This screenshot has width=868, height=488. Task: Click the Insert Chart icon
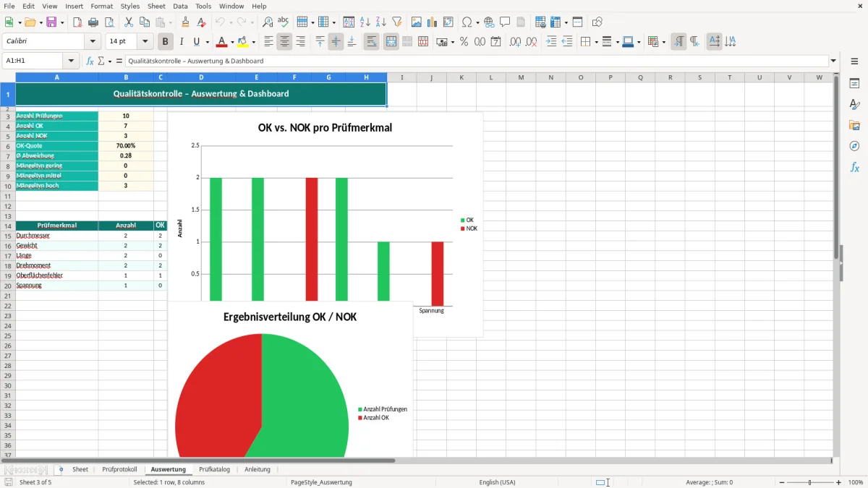coord(433,22)
